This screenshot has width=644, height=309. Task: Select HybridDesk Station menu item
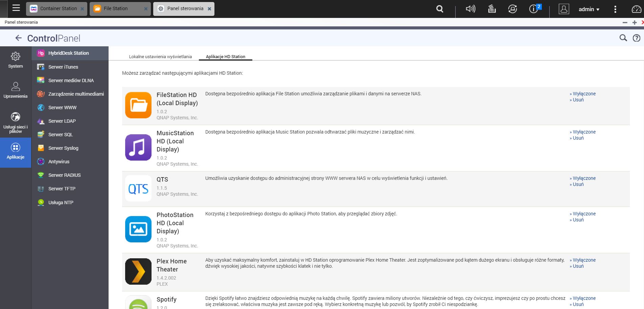[70, 53]
